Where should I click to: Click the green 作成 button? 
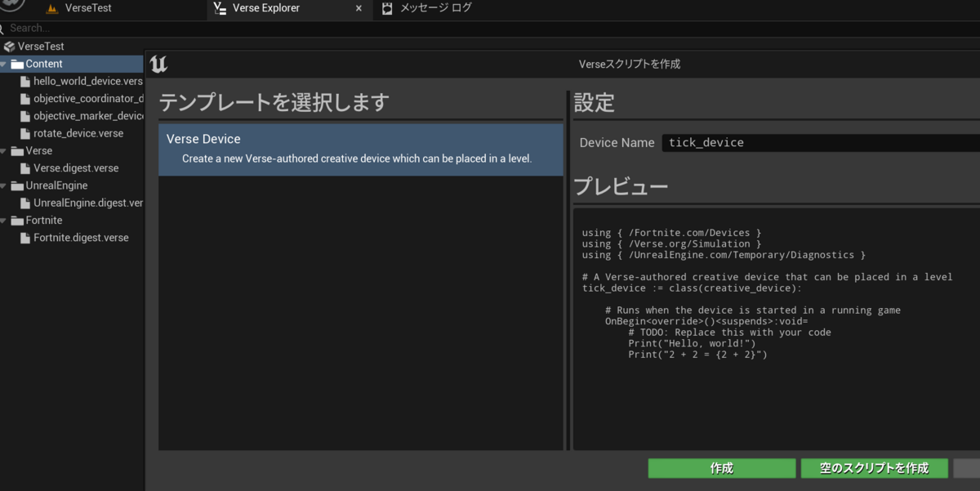pos(722,468)
